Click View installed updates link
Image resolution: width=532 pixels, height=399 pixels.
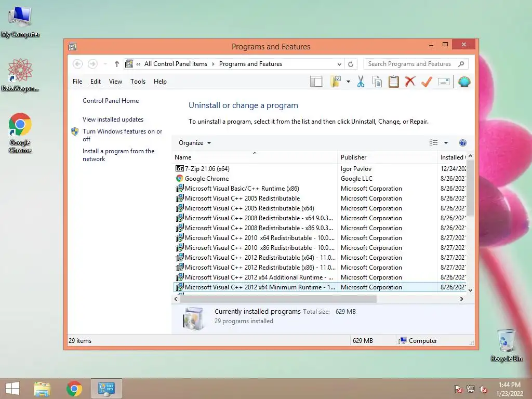113,119
